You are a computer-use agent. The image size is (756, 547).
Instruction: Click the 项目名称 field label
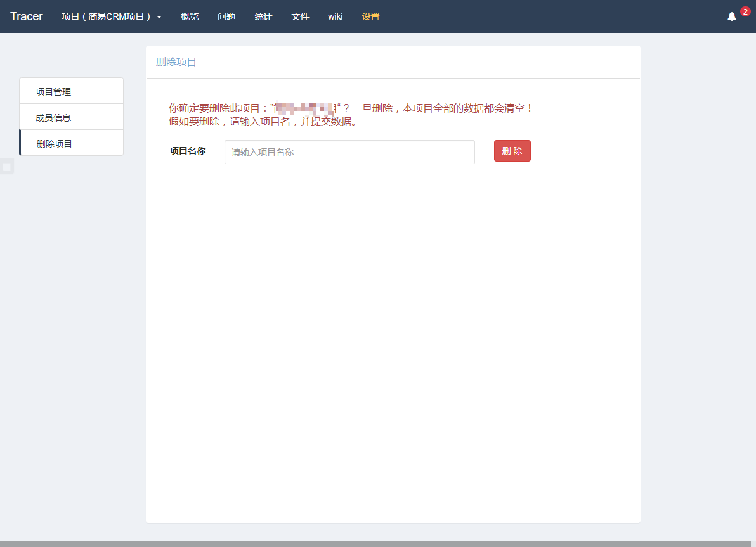[188, 151]
